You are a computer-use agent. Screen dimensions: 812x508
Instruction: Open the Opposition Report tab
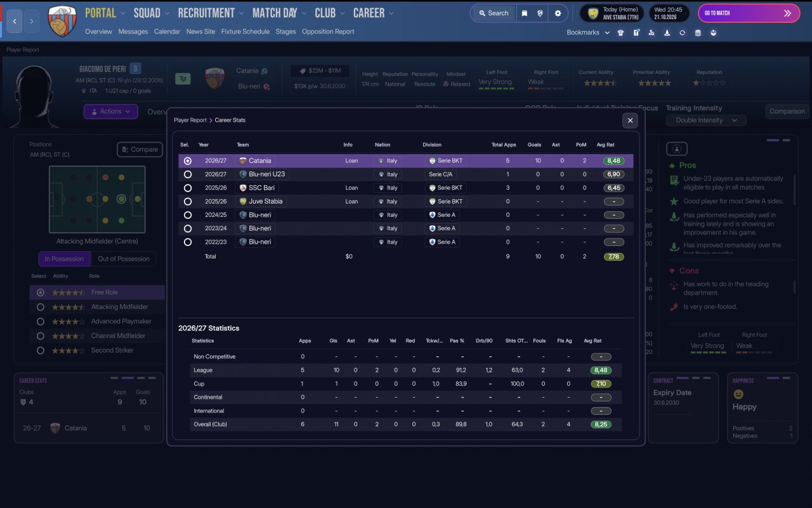(x=329, y=32)
